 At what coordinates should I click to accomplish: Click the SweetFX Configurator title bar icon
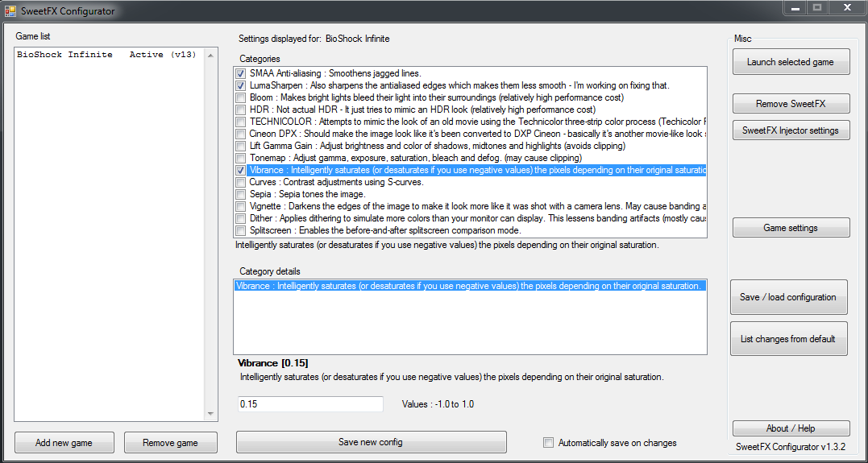[x=10, y=11]
